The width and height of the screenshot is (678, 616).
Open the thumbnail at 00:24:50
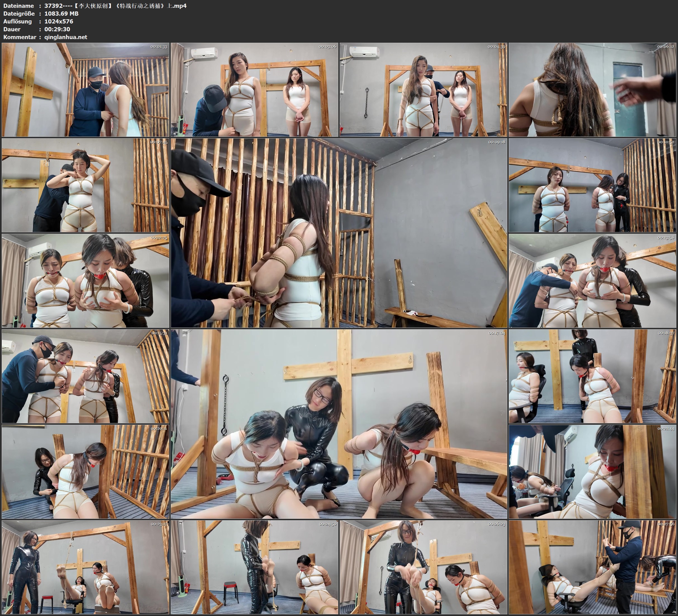pos(254,567)
